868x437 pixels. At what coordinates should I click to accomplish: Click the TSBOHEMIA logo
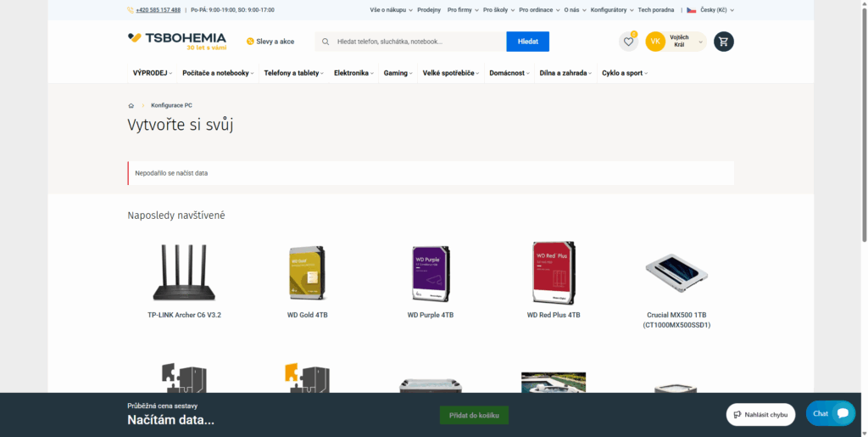click(177, 41)
